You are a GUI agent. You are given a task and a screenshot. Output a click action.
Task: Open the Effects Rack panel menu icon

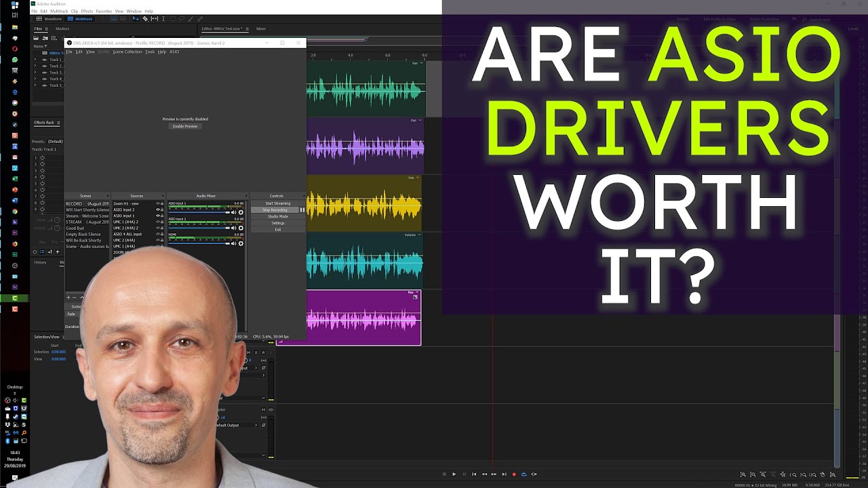pyautogui.click(x=58, y=123)
